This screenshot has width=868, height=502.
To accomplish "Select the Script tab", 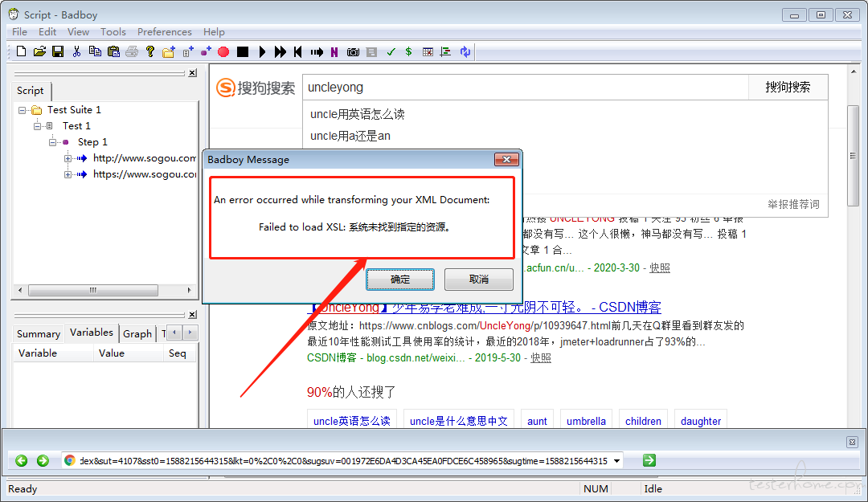I will 31,90.
